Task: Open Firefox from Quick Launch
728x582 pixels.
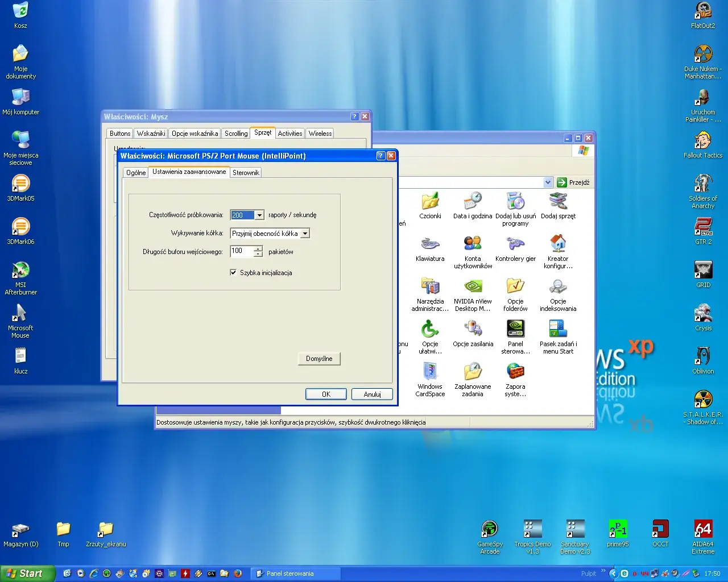Action: point(237,573)
